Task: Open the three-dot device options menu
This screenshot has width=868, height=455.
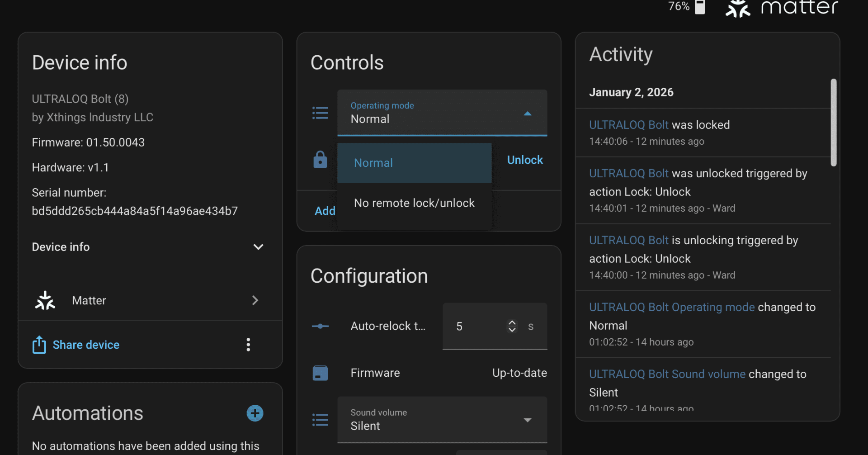Action: (x=248, y=345)
